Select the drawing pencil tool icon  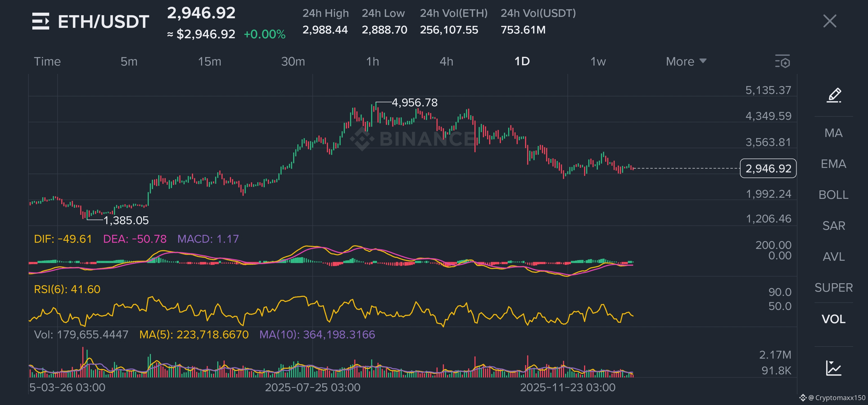pyautogui.click(x=834, y=95)
